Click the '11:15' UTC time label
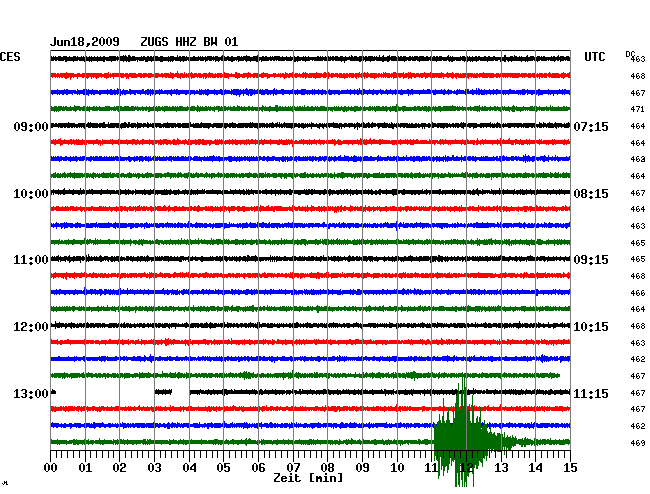This screenshot has height=494, width=650. (591, 393)
